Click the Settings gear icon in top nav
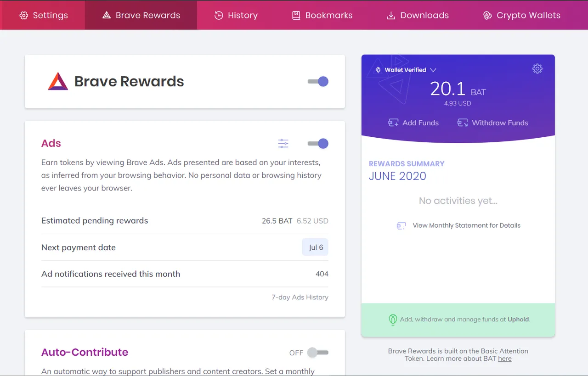Screen dimensions: 588x376 coord(24,16)
